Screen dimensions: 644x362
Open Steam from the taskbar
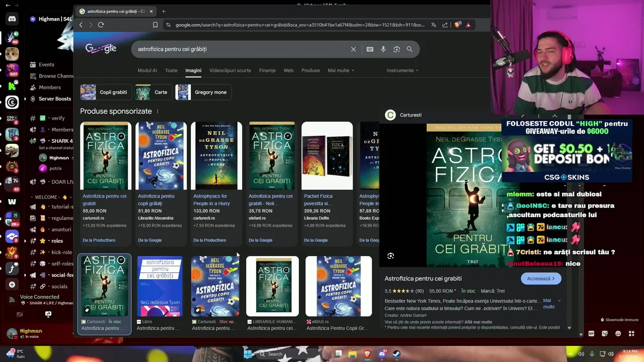point(396,354)
